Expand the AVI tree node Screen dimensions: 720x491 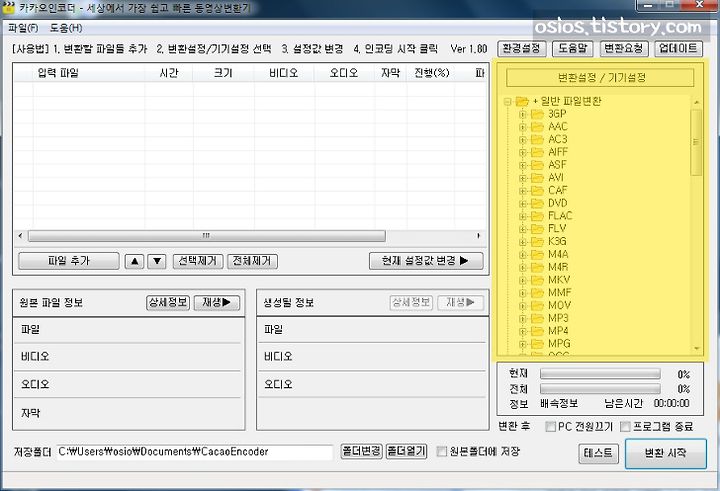tap(523, 178)
